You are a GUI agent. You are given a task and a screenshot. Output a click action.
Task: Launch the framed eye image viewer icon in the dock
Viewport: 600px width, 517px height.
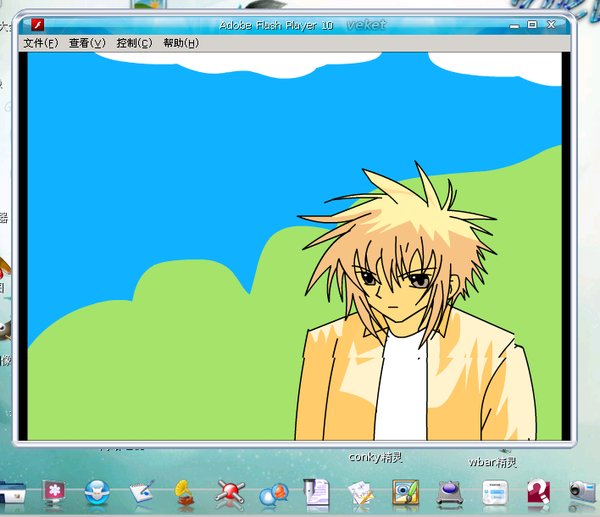(x=406, y=492)
